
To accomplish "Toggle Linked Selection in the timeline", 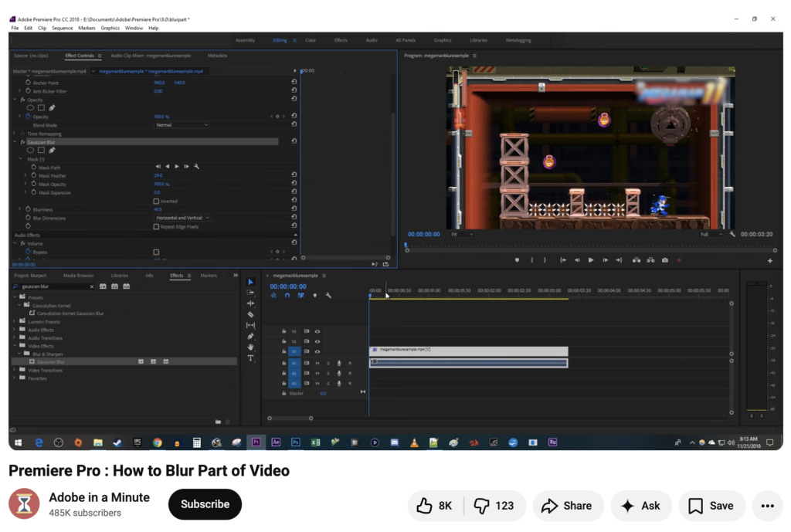I will pyautogui.click(x=300, y=296).
